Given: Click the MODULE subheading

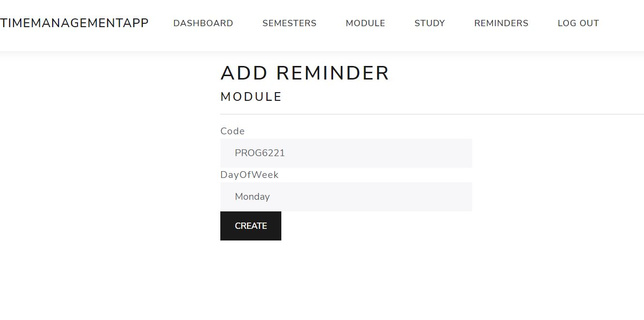Looking at the screenshot, I should point(251,96).
